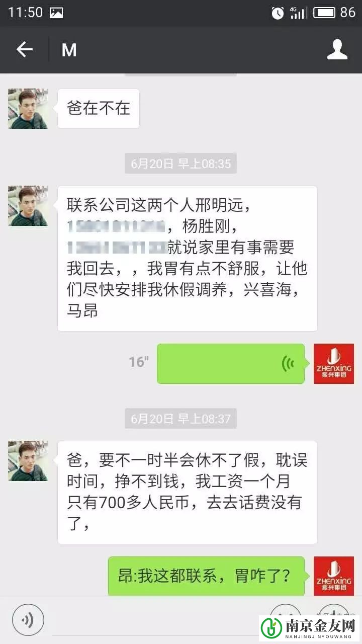Tap the alarm clock status bar icon

[278, 13]
